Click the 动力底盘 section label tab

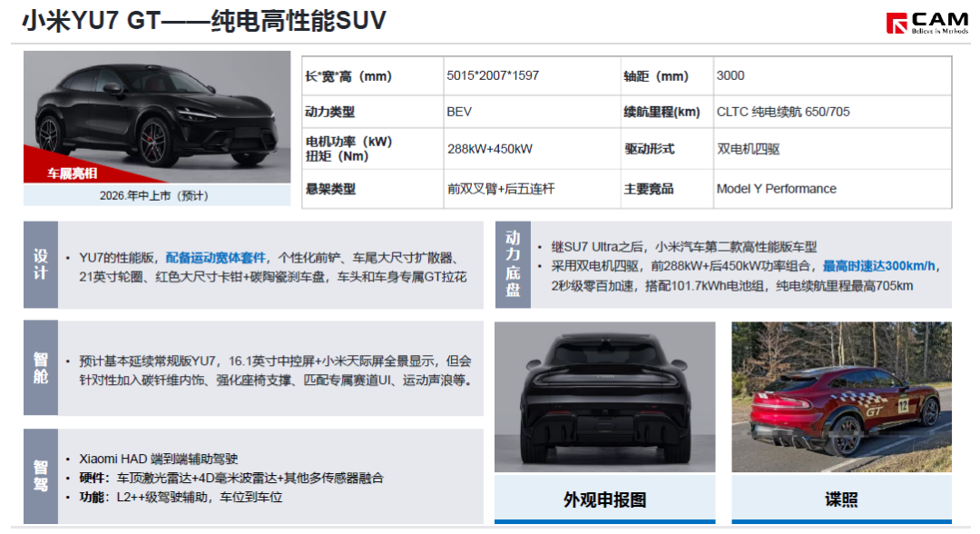(513, 264)
